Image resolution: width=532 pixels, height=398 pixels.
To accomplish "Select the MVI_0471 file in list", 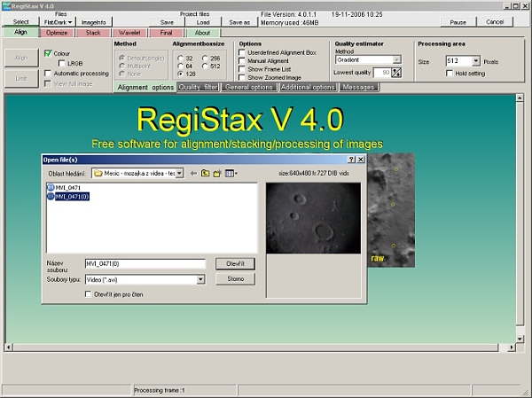I will 68,187.
